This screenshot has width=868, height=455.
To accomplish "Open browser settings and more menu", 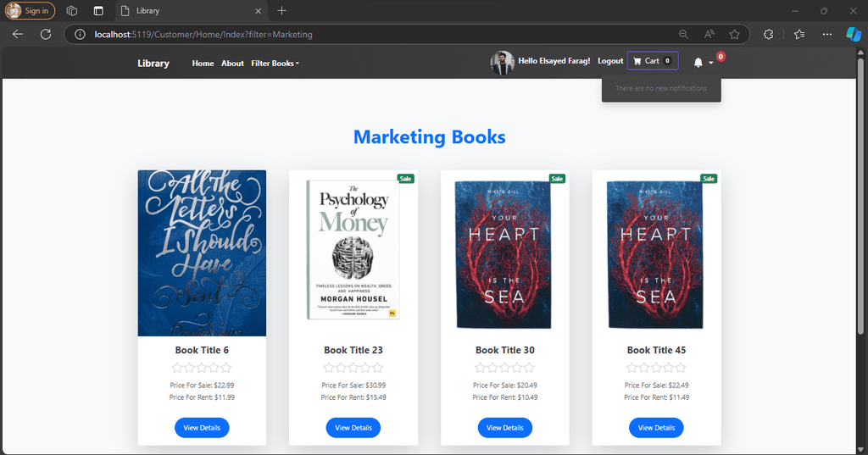I will point(827,35).
